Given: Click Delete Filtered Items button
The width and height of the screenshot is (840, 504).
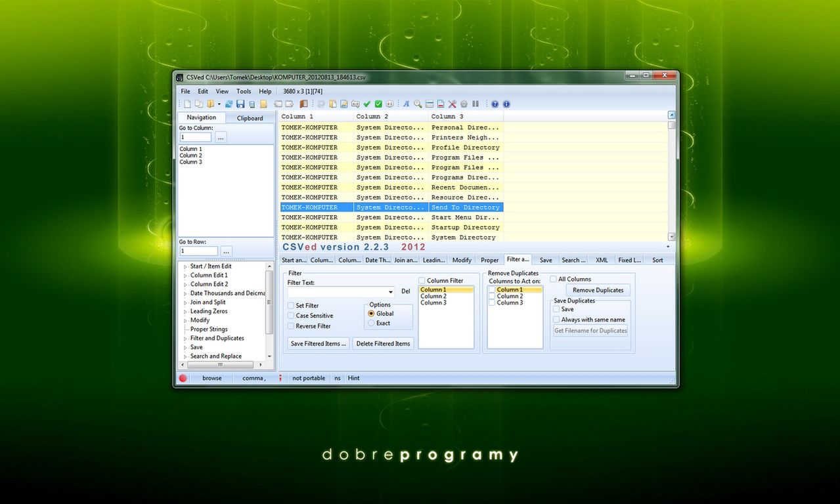Looking at the screenshot, I should point(383,344).
